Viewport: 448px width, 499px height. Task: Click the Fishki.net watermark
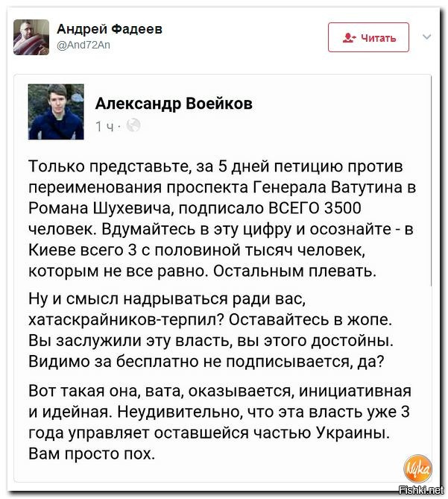point(421,490)
